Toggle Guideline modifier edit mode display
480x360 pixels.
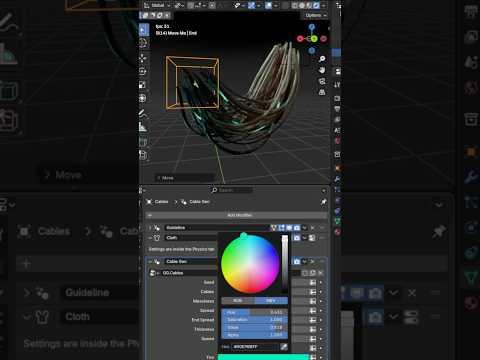282,228
